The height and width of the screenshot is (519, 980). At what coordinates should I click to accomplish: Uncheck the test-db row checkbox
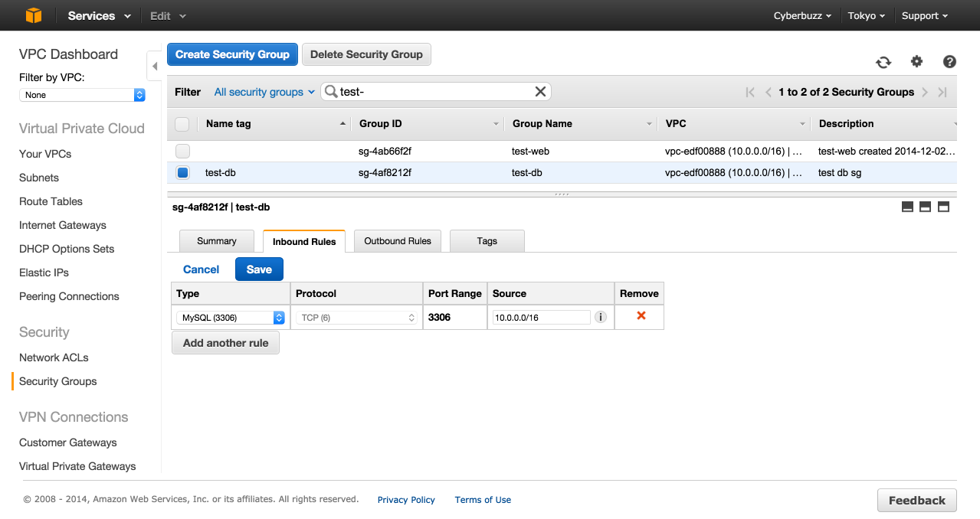pyautogui.click(x=182, y=172)
